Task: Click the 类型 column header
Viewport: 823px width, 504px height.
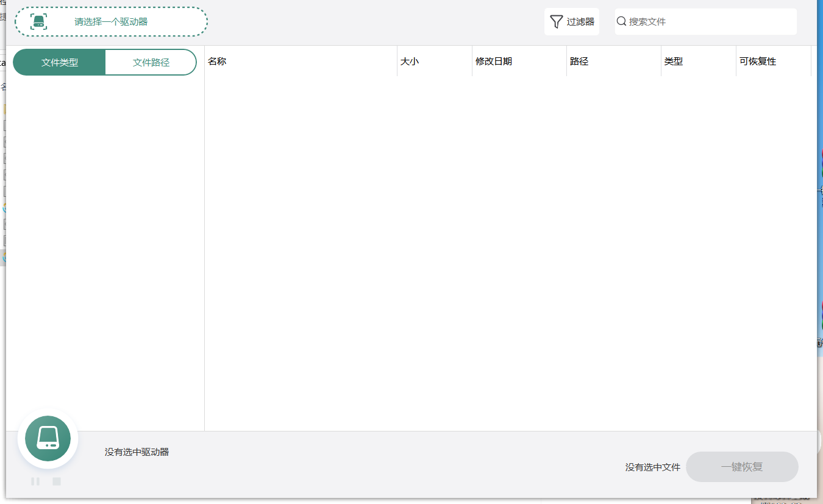Action: tap(674, 61)
